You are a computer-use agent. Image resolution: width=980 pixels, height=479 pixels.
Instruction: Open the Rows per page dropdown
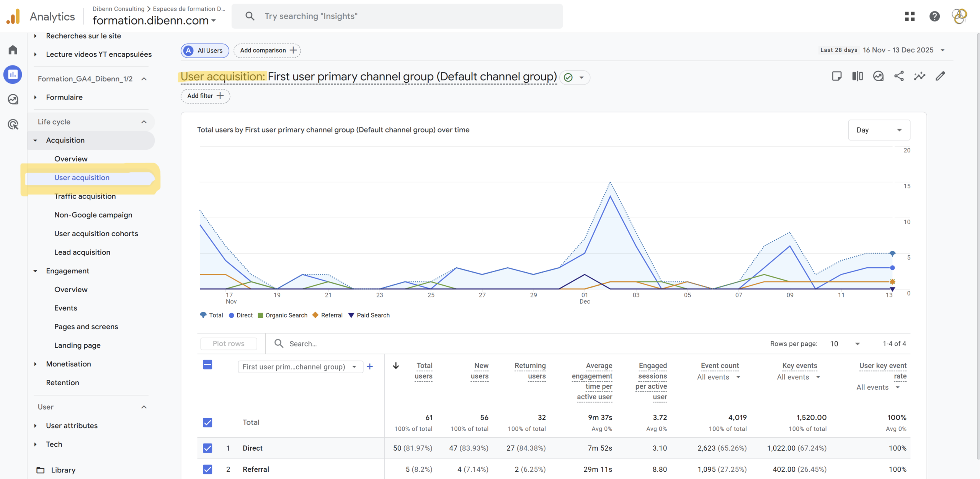(845, 344)
